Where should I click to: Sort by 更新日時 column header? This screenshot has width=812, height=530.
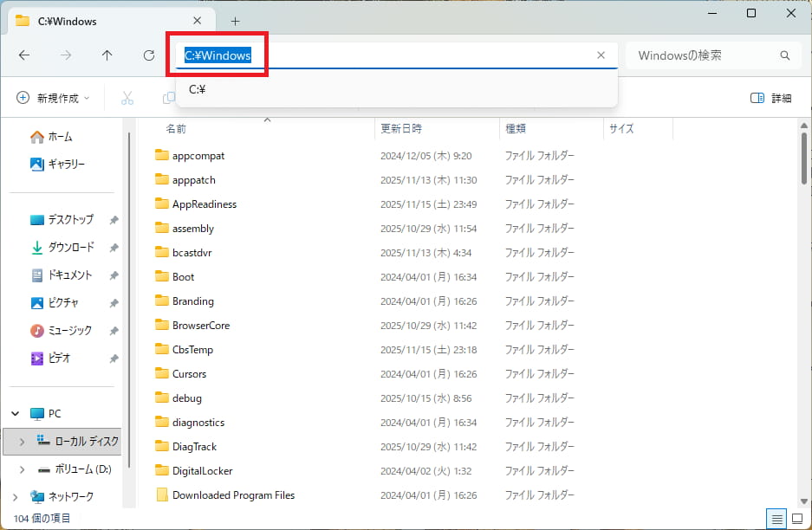[401, 128]
